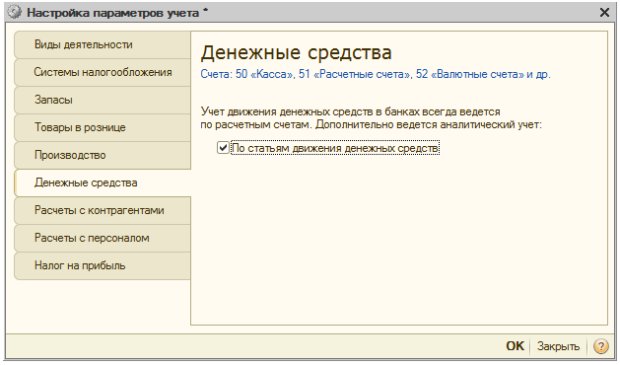Click the accounts link Счета: 50 «Касса»
The width and height of the screenshot is (620, 365).
pos(375,74)
